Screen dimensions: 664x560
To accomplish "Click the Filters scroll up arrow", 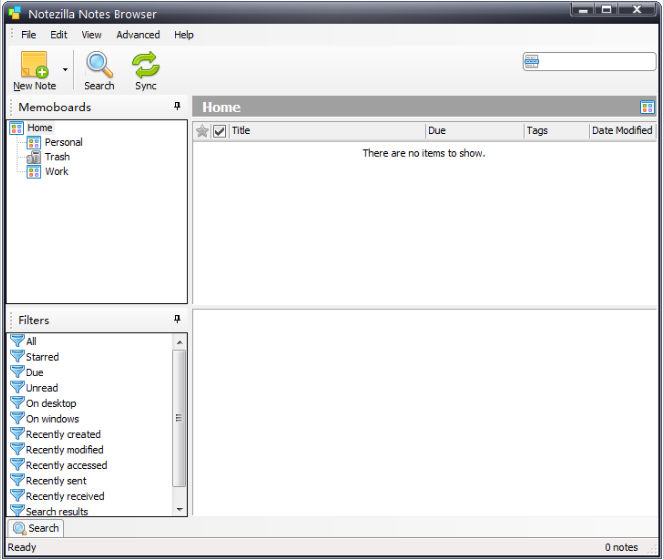I will [x=180, y=342].
